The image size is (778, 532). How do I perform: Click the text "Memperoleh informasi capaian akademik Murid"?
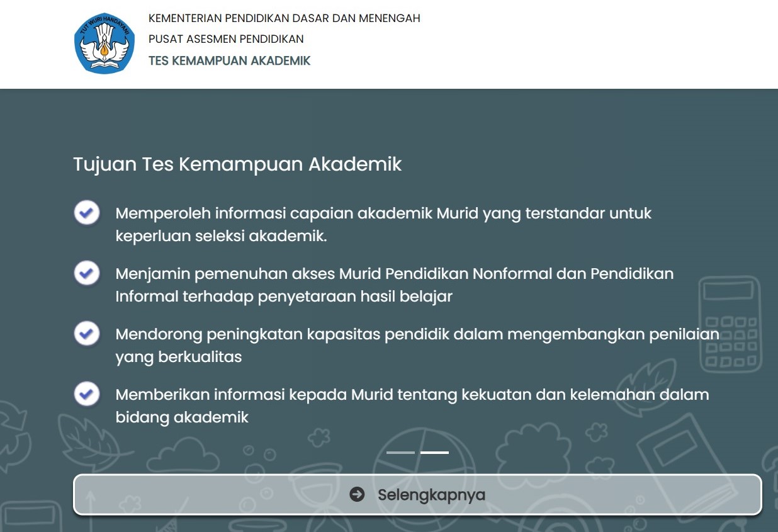[297, 213]
